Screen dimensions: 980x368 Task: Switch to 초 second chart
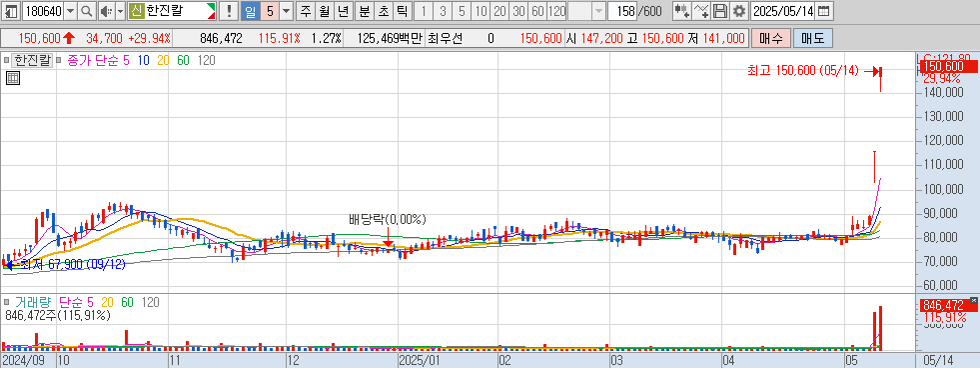coord(384,11)
